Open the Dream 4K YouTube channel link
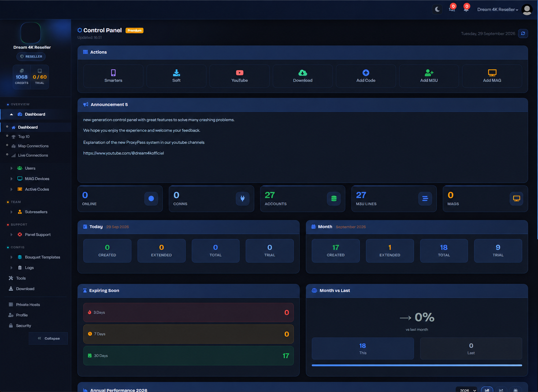This screenshot has height=392, width=538. pos(123,153)
